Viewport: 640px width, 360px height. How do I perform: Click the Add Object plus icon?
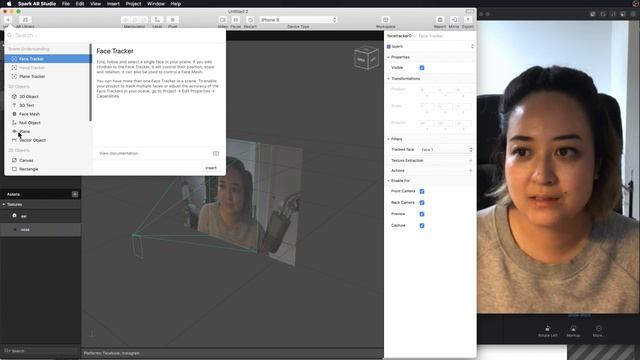point(8,20)
